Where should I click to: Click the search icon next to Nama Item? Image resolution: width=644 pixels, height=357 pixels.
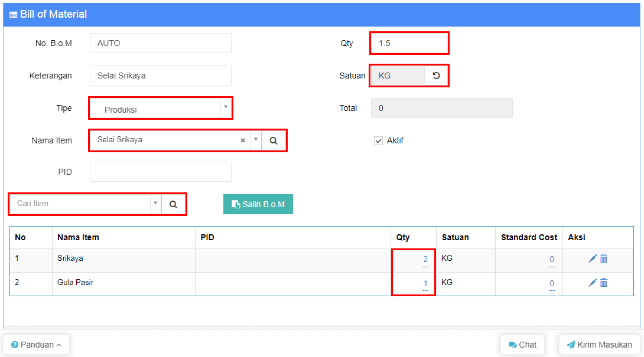click(x=274, y=141)
